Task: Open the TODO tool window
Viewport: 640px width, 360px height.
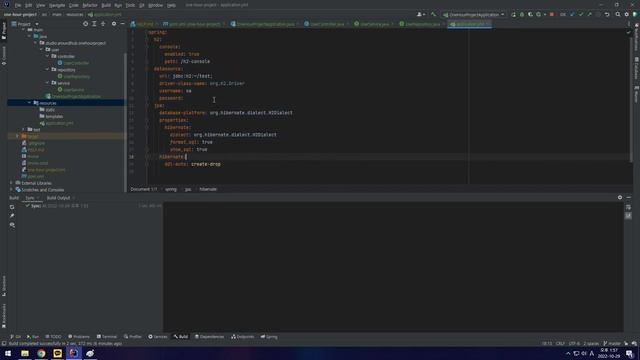Action: [53, 337]
